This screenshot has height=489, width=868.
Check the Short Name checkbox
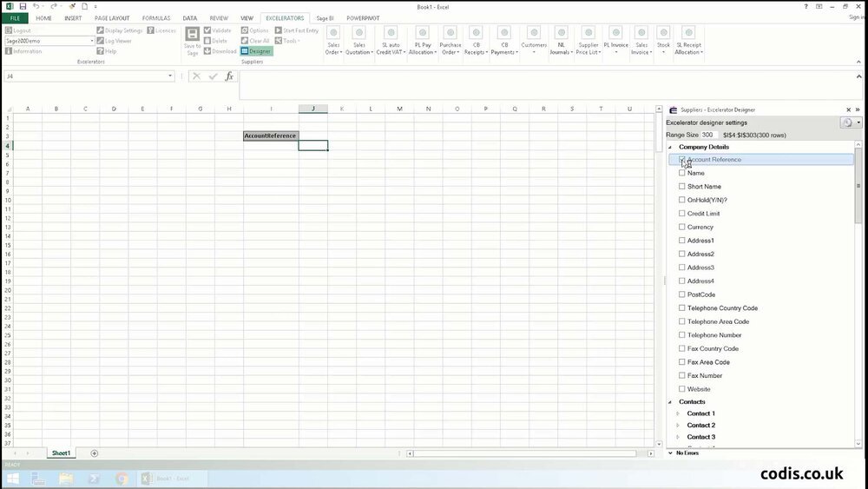pos(682,187)
